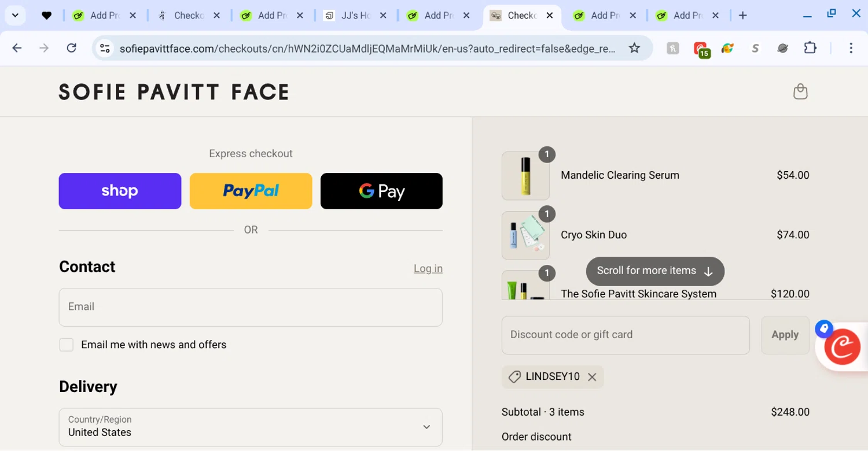
Task: Switch to the last Add Pr tab
Action: (687, 16)
